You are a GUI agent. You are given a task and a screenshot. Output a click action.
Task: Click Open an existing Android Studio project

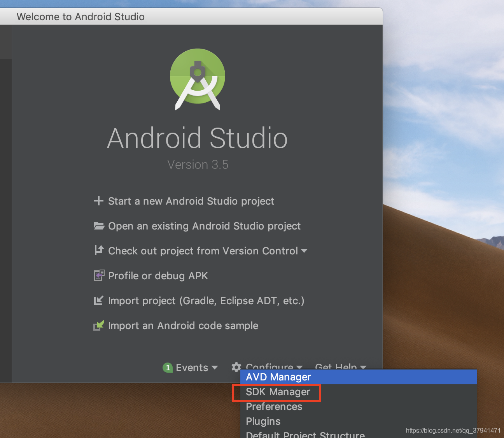click(204, 226)
